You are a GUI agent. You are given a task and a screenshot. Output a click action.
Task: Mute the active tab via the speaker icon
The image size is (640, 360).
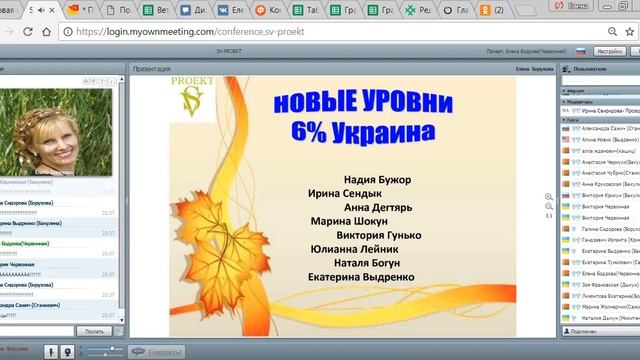(x=41, y=10)
